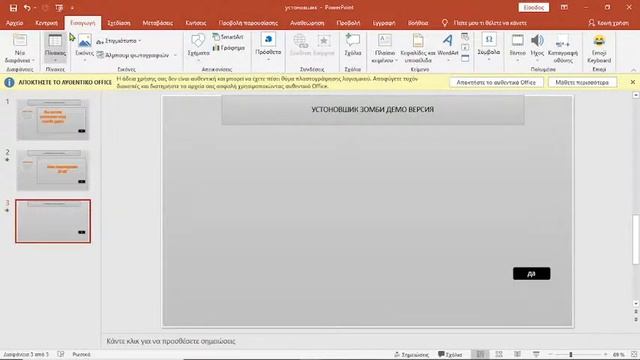Image resolution: width=640 pixels, height=360 pixels.
Task: Click Get genuine Office (Αποκτήστε το αυθεντικό Office)
Action: pyautogui.click(x=496, y=82)
